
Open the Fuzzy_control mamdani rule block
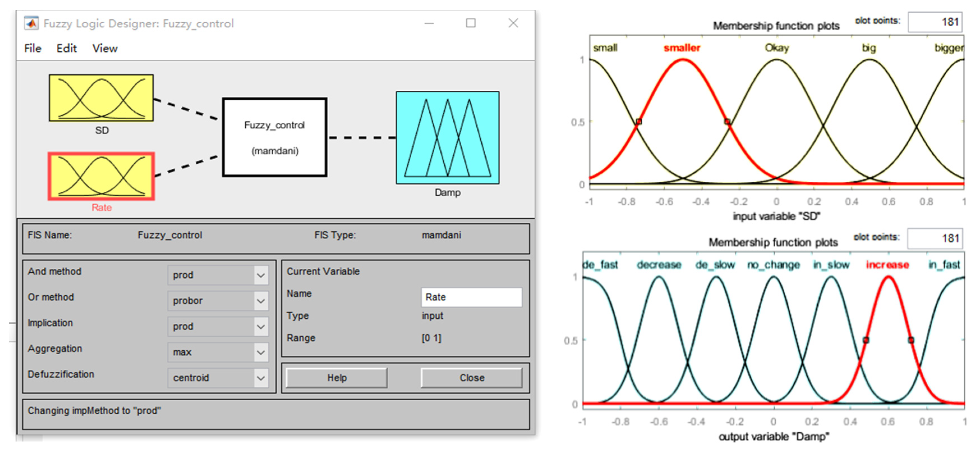pos(274,138)
